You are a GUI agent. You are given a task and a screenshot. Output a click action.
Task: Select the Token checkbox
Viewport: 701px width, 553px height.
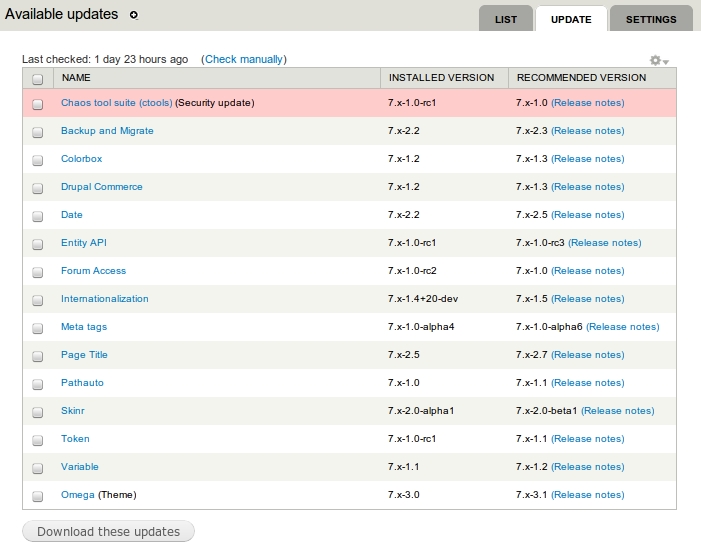[38, 440]
